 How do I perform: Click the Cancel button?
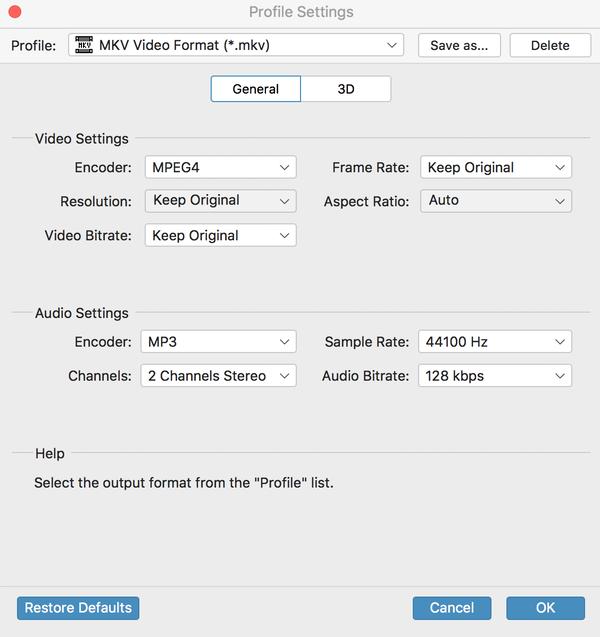tap(452, 608)
